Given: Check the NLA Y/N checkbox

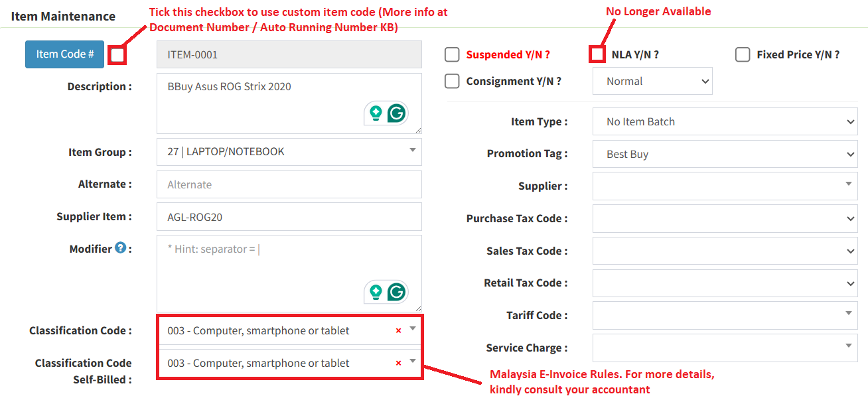Looking at the screenshot, I should tap(597, 54).
